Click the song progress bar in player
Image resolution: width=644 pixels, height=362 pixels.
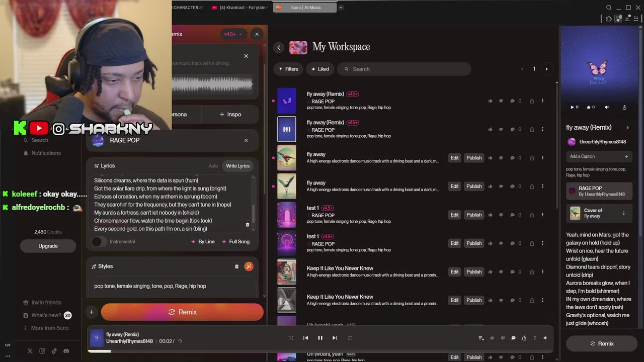(x=320, y=351)
